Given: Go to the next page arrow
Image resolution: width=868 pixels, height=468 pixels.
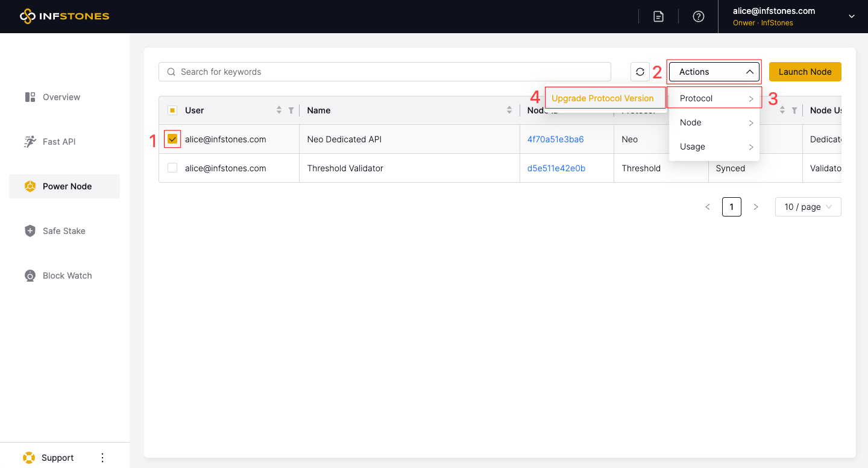Looking at the screenshot, I should coord(756,207).
